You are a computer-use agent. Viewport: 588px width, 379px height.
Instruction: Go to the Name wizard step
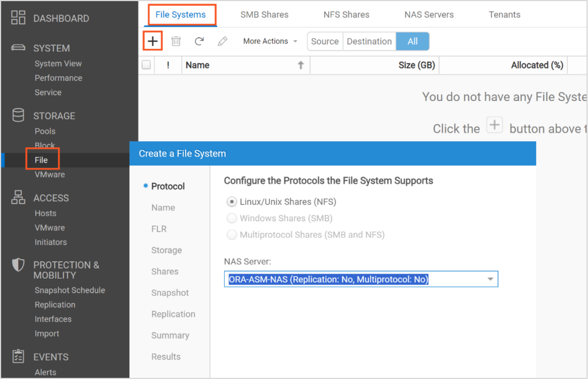pyautogui.click(x=163, y=208)
